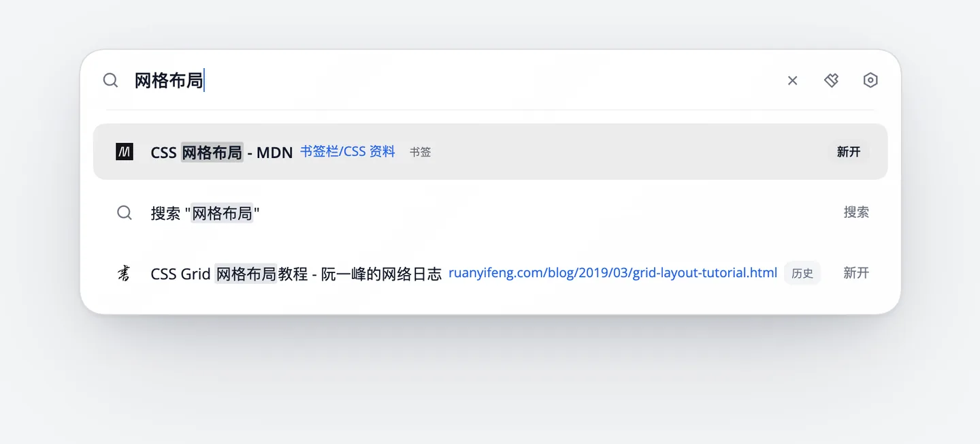Click 新开 on the ruanyifeng history row

tap(856, 273)
